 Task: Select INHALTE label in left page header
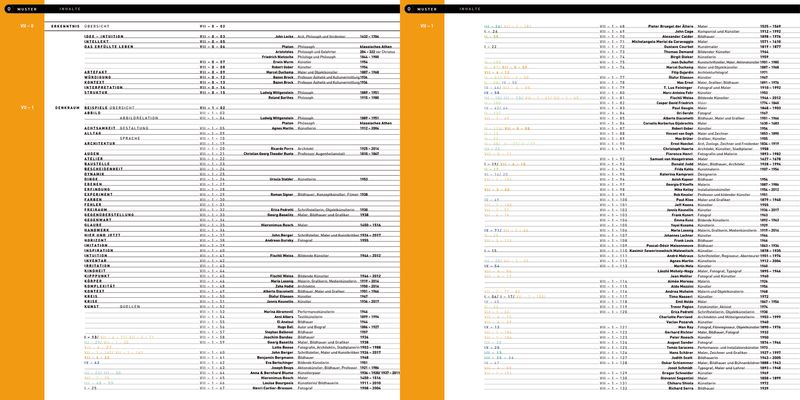(x=71, y=9)
